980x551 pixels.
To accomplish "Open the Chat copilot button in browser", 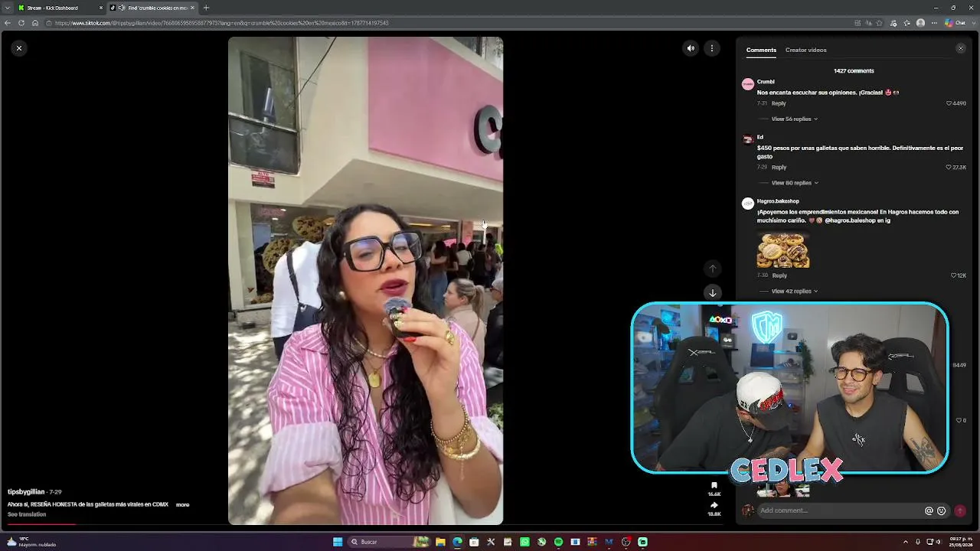I will pos(955,23).
